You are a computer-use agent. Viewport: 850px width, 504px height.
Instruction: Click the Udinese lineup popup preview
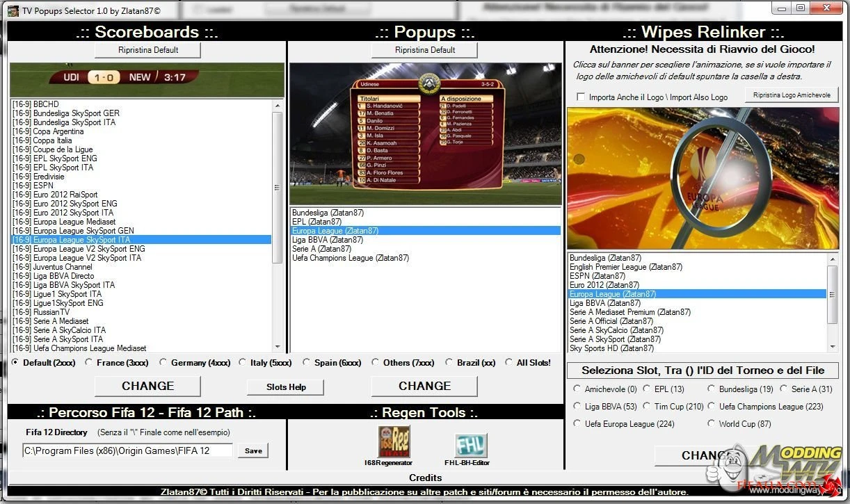pos(425,134)
